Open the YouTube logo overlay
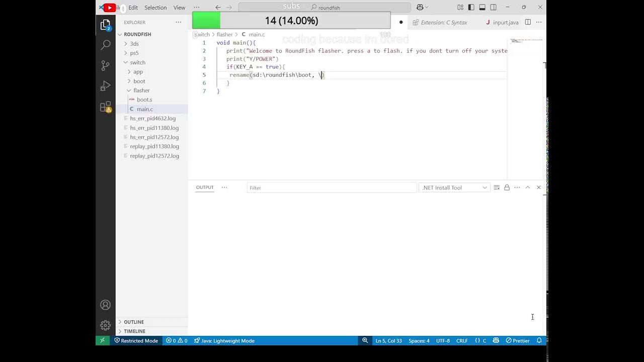Image resolution: width=644 pixels, height=362 pixels. click(x=110, y=8)
